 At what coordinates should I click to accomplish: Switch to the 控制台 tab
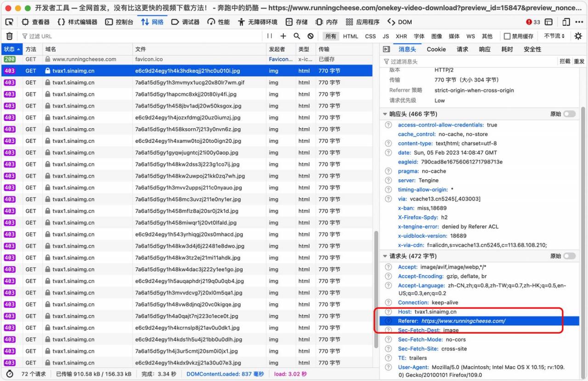tap(119, 22)
